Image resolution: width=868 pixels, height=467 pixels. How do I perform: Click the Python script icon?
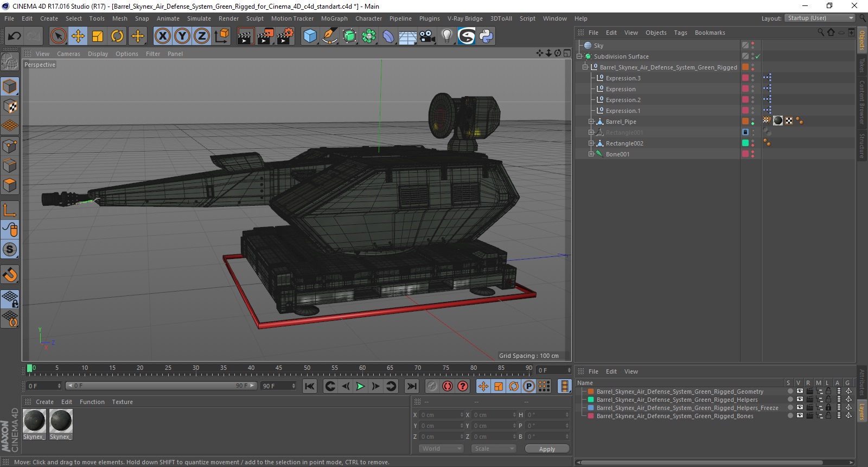[486, 36]
